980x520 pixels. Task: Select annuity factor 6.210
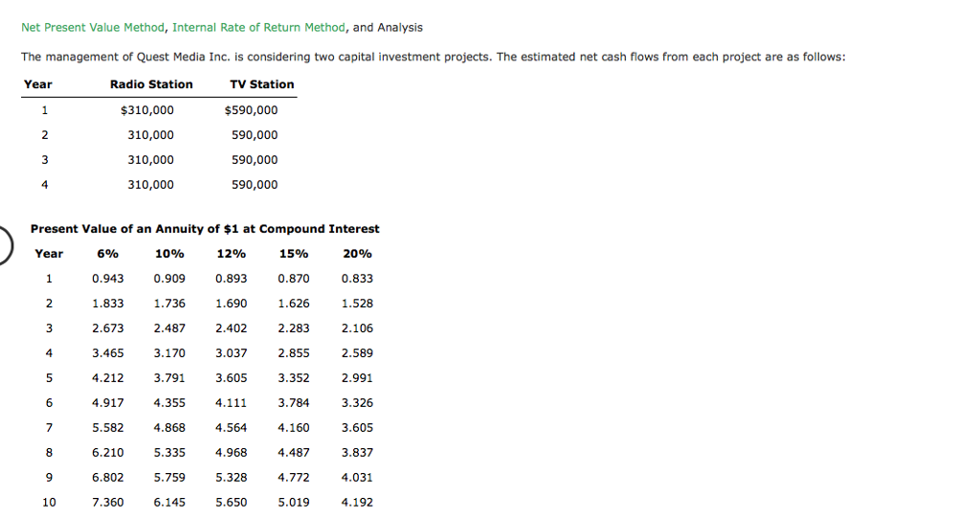click(107, 452)
